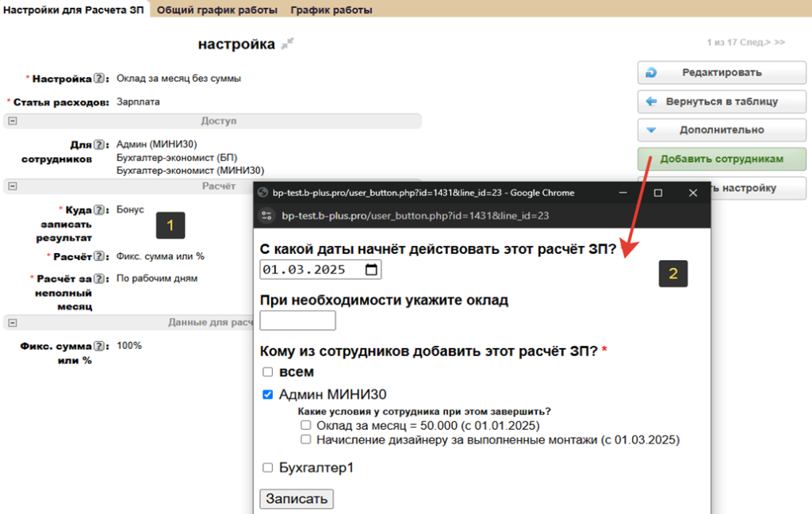Click the site info icon in popup address bar
Image resolution: width=812 pixels, height=514 pixels.
click(266, 216)
